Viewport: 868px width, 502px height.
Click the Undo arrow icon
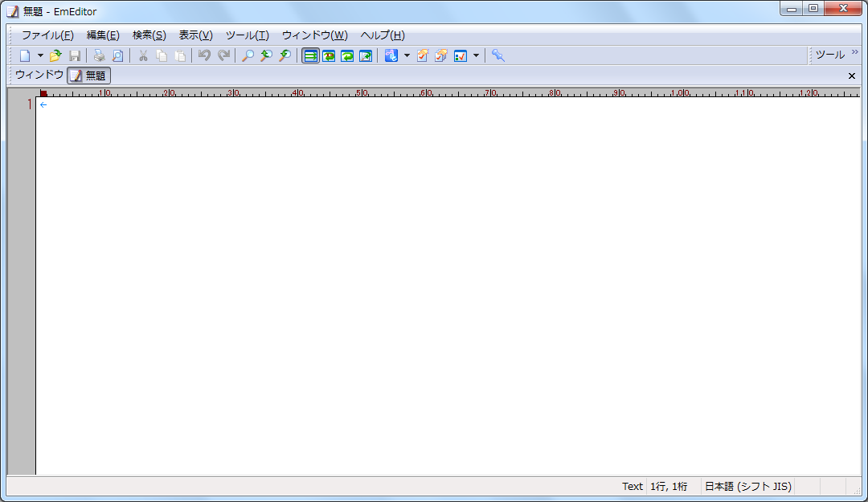click(204, 55)
